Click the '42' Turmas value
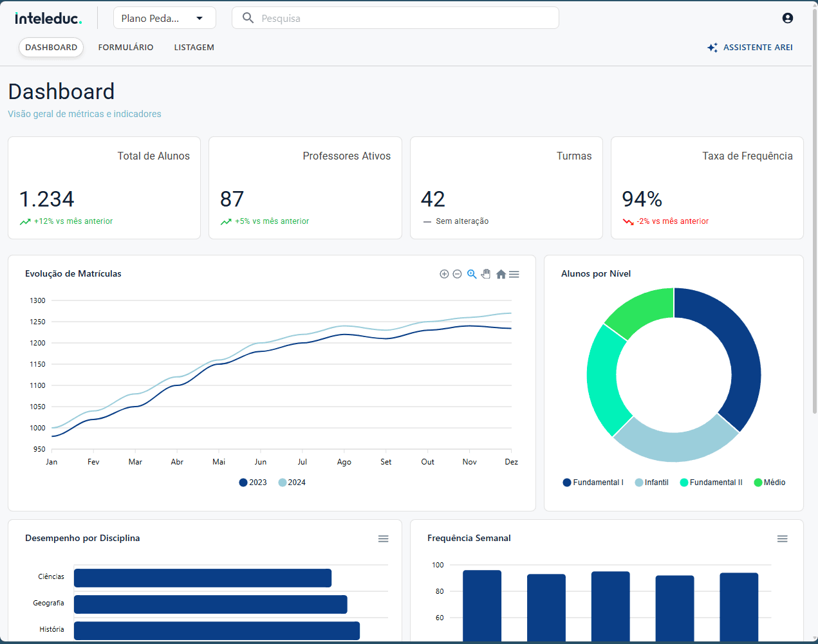The image size is (818, 644). [x=433, y=199]
